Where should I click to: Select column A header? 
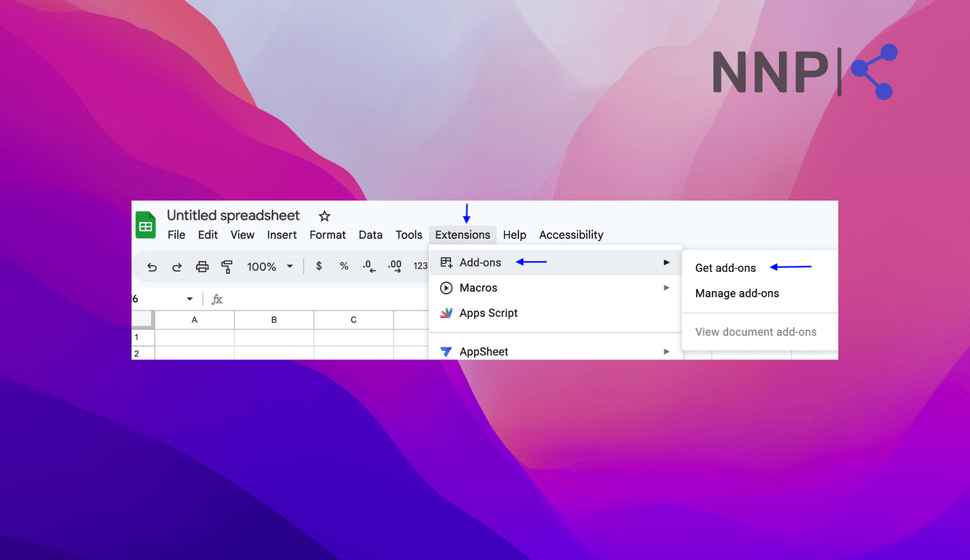(195, 319)
